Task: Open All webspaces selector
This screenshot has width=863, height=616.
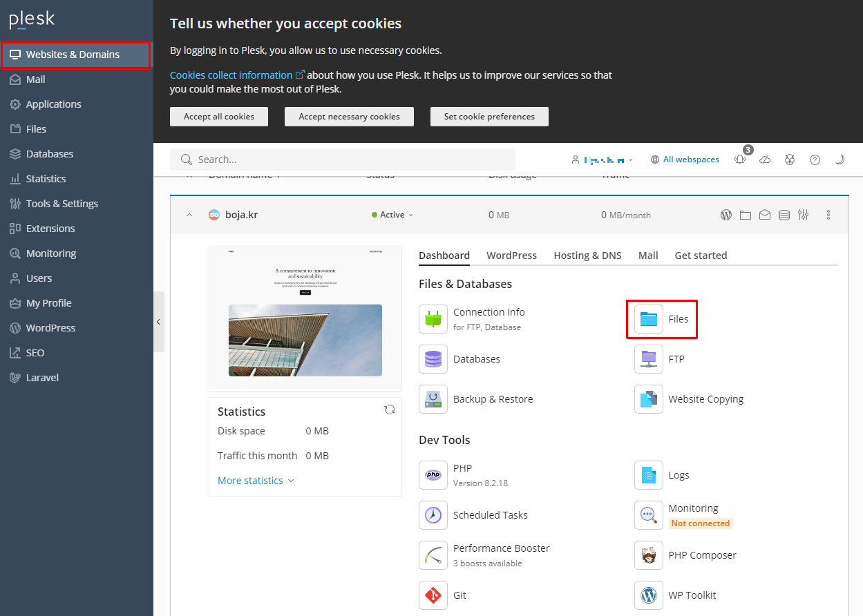Action: [x=685, y=160]
